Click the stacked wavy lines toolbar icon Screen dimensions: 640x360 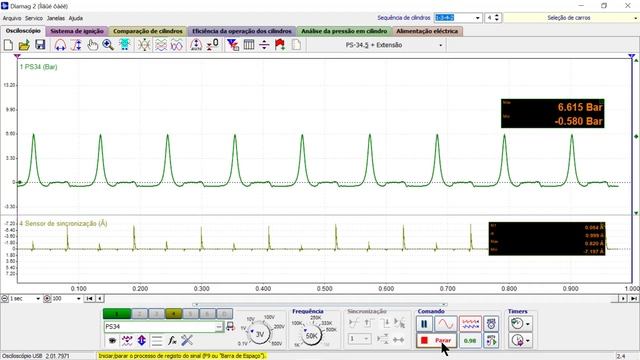(x=160, y=45)
